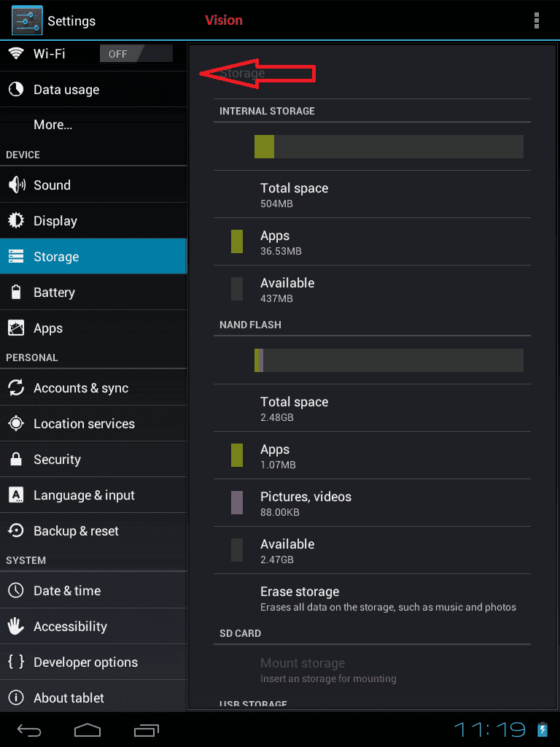
Task: Click the Sound speaker icon
Action: click(17, 185)
